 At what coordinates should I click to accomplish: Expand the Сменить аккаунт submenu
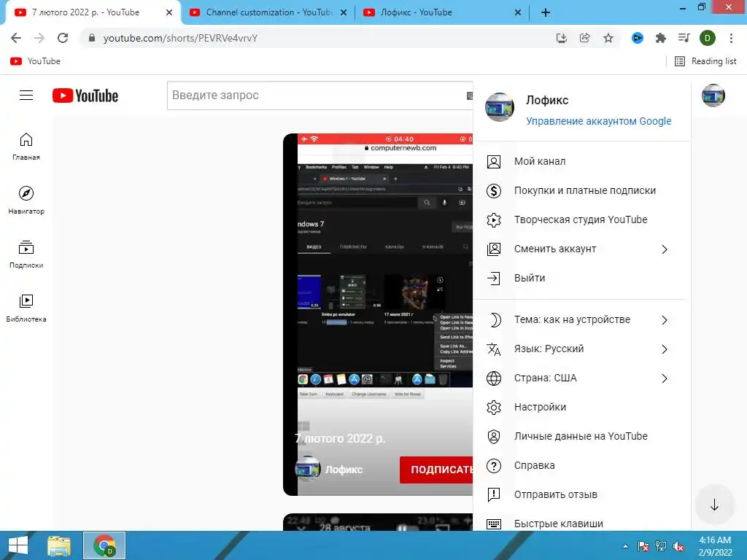point(665,249)
